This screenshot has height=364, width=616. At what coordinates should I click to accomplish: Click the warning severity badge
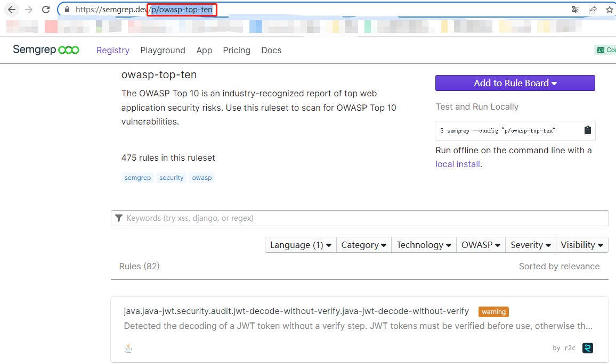click(493, 312)
